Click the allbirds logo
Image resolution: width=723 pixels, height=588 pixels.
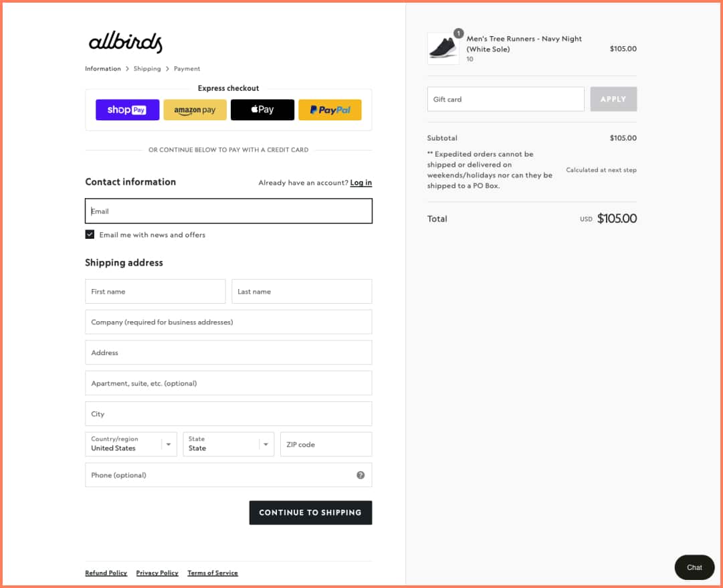126,42
